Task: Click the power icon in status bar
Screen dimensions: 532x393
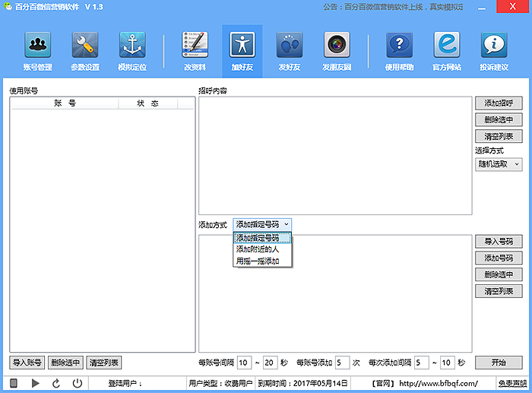Action: click(x=78, y=384)
